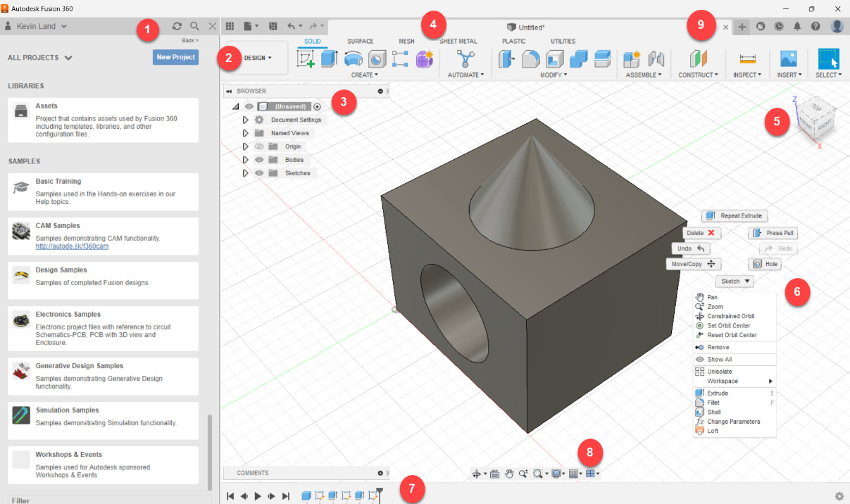The image size is (850, 504).
Task: Click the Offset Plane construct icon
Action: tap(698, 60)
